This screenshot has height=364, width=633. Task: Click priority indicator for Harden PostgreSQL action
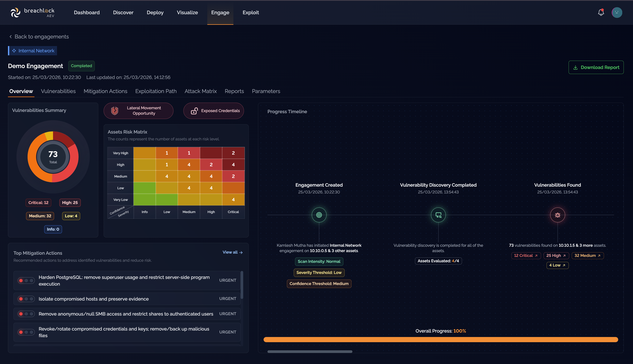tap(26, 281)
